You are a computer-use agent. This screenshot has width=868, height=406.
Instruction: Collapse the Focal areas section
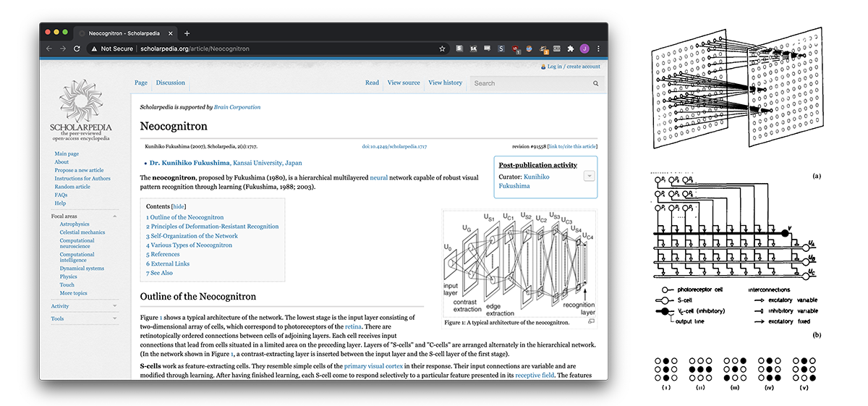[114, 216]
